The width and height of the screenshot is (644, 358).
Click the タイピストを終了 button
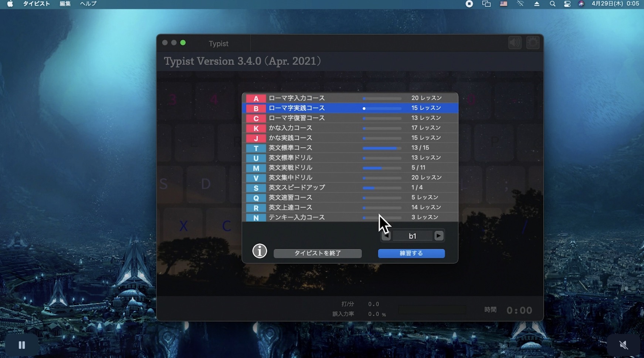(318, 253)
